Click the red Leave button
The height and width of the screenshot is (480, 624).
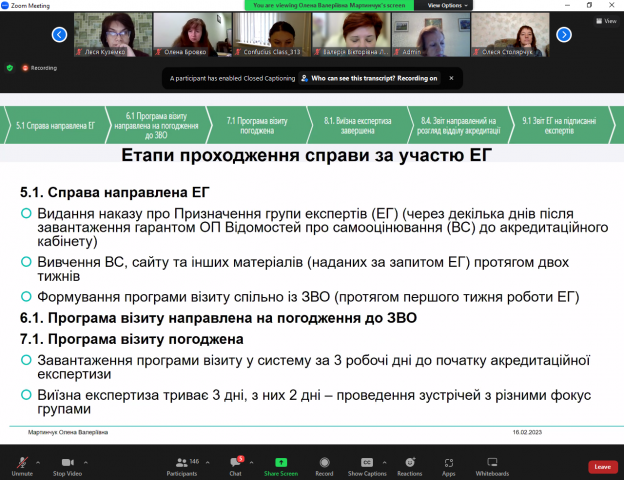601,466
